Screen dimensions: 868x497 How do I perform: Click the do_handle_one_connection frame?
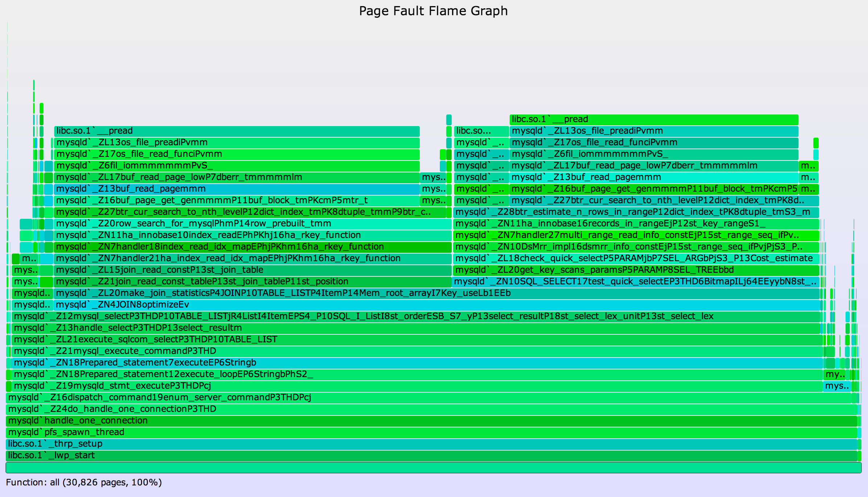pyautogui.click(x=431, y=409)
